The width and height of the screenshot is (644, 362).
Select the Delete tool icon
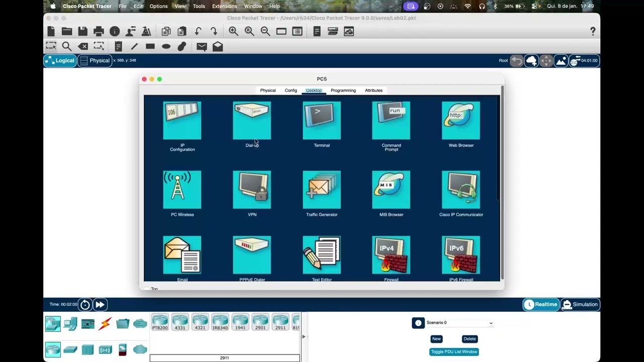[83, 46]
